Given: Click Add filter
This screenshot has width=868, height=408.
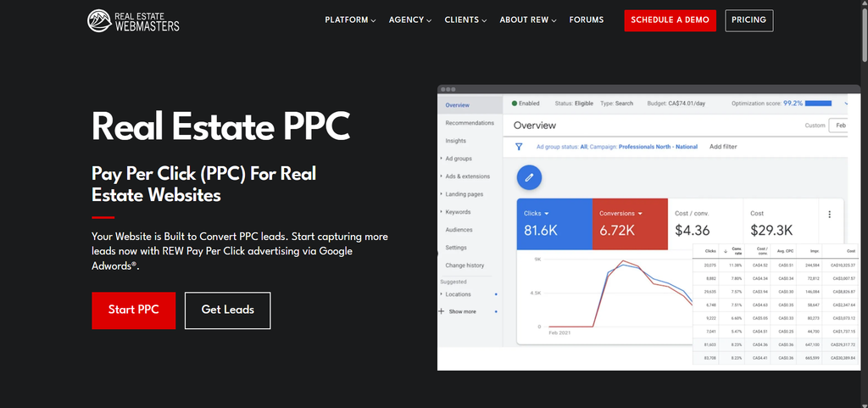Looking at the screenshot, I should pos(723,147).
